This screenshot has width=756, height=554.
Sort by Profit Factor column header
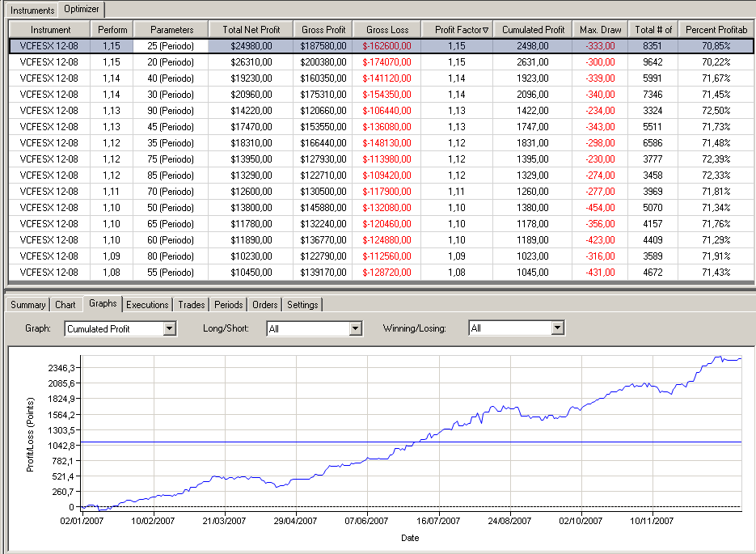(x=457, y=30)
